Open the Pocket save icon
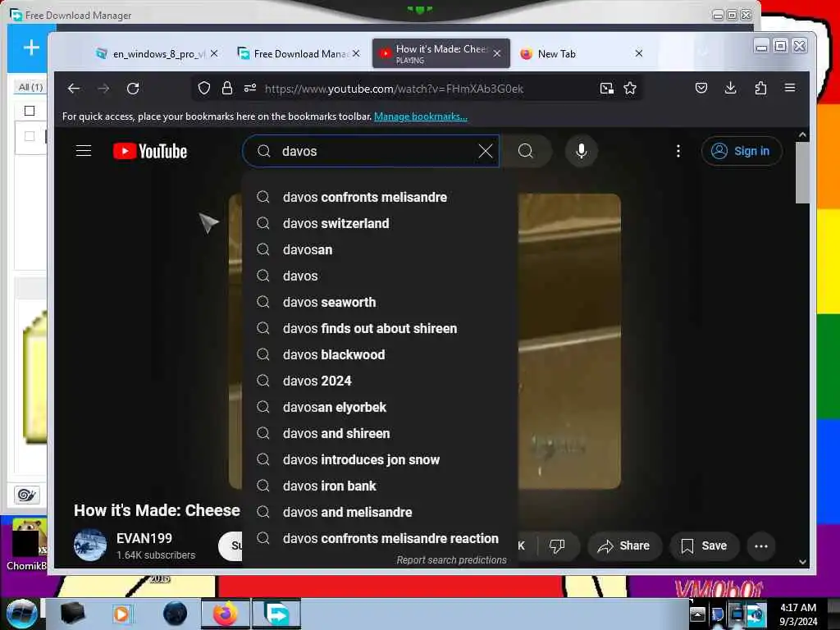 click(701, 88)
